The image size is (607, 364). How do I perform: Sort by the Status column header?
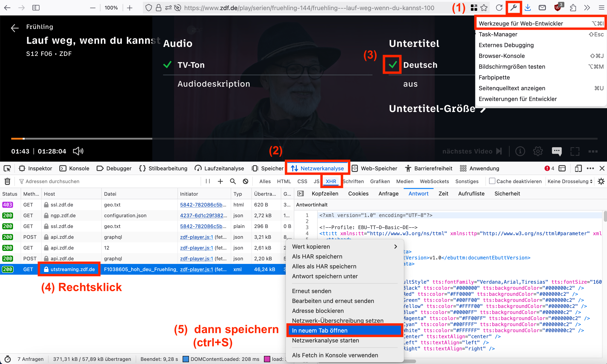[10, 194]
